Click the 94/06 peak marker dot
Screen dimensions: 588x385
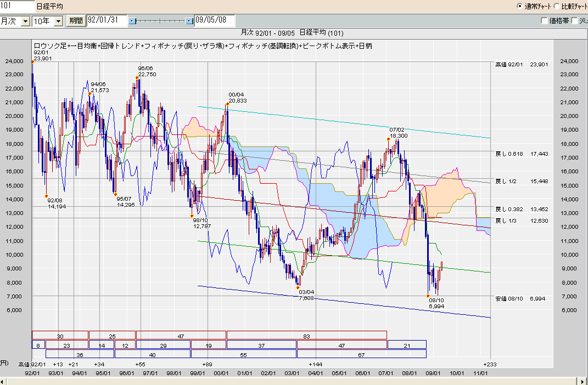click(x=89, y=93)
